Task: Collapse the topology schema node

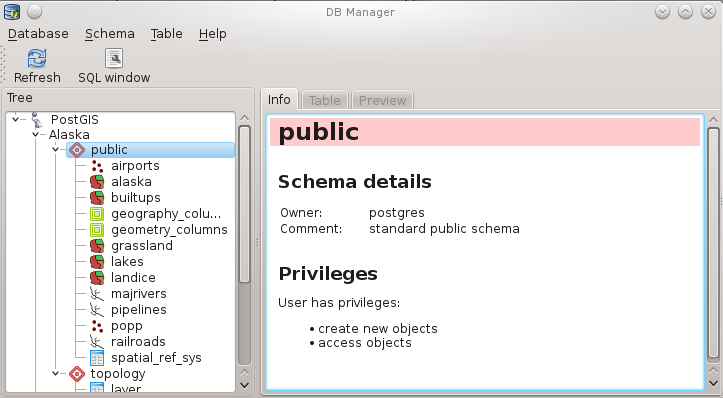Action: pyautogui.click(x=55, y=373)
